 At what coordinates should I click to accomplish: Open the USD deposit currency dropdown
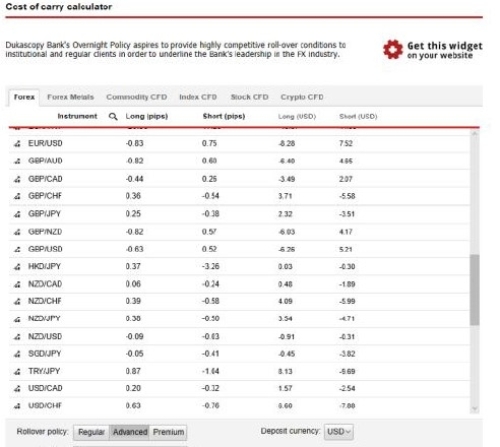[x=339, y=432]
